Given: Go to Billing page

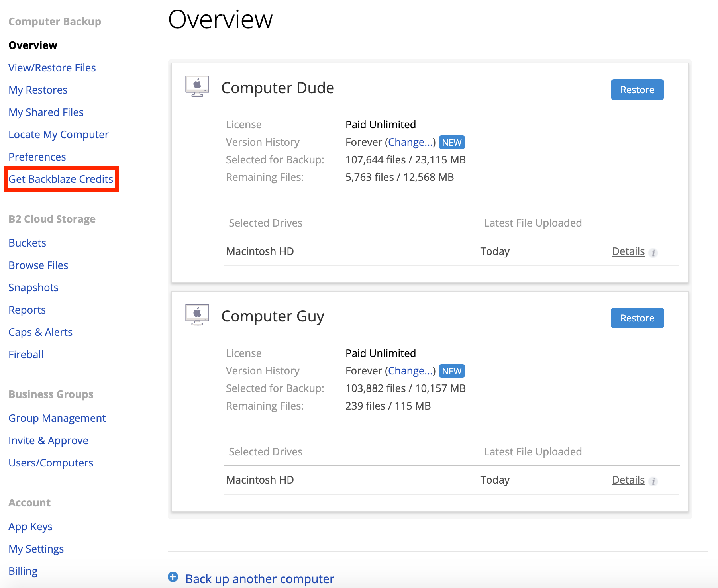Looking at the screenshot, I should click(23, 571).
